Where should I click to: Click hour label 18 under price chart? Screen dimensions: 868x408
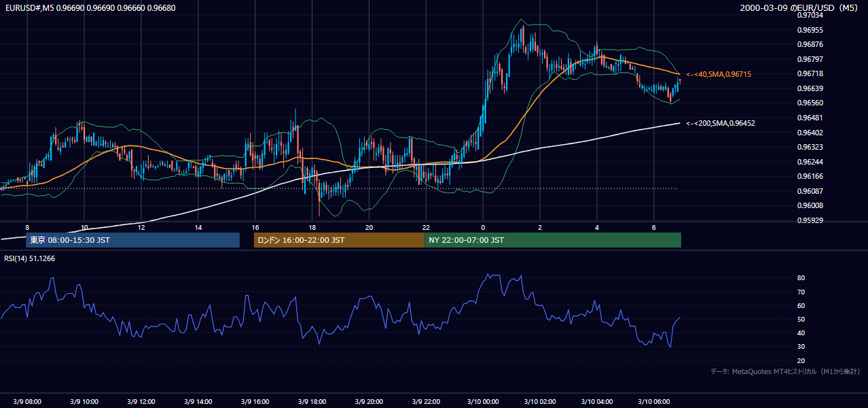coord(312,227)
